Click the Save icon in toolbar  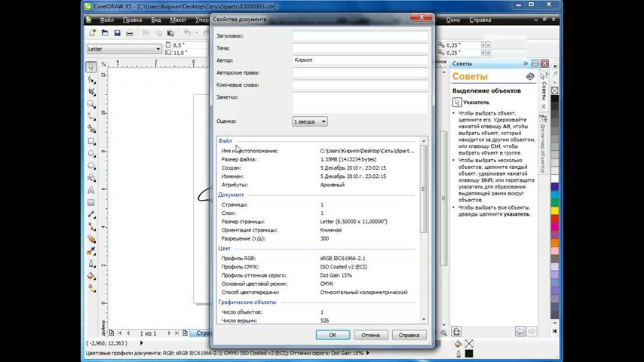(x=117, y=33)
